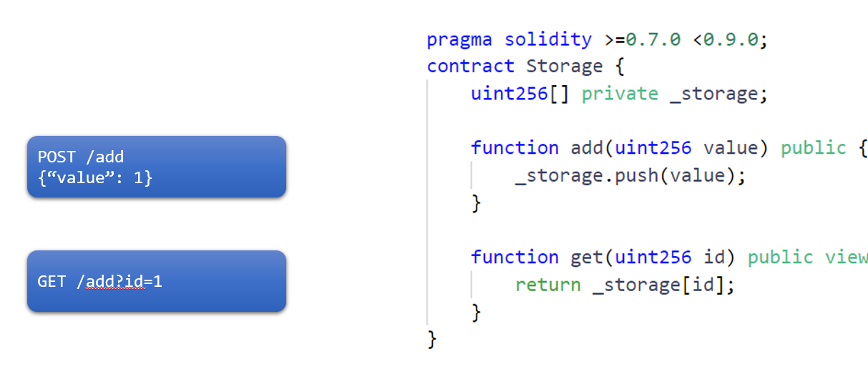Screen dimensions: 868x377
Task: Click the final closing brace of the contract
Action: [x=431, y=339]
